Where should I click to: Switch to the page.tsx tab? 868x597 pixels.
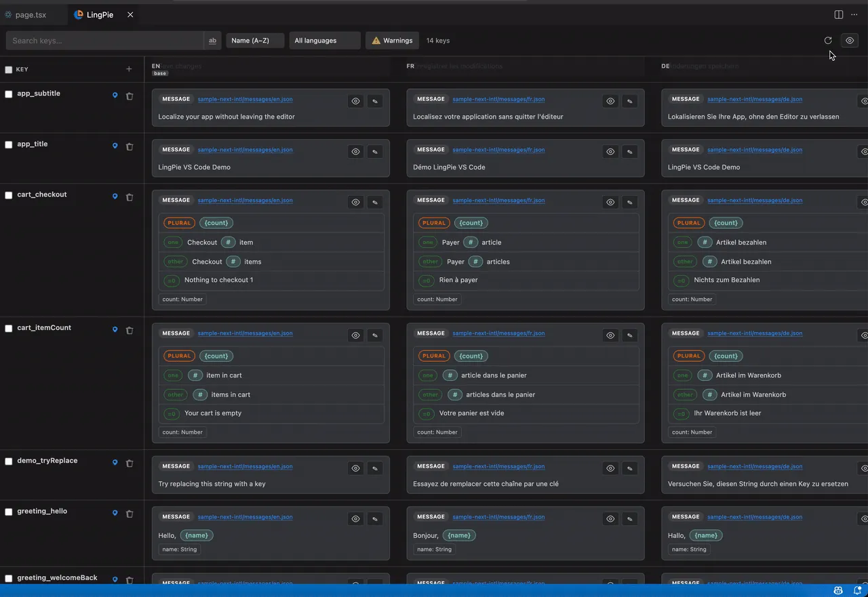26,14
